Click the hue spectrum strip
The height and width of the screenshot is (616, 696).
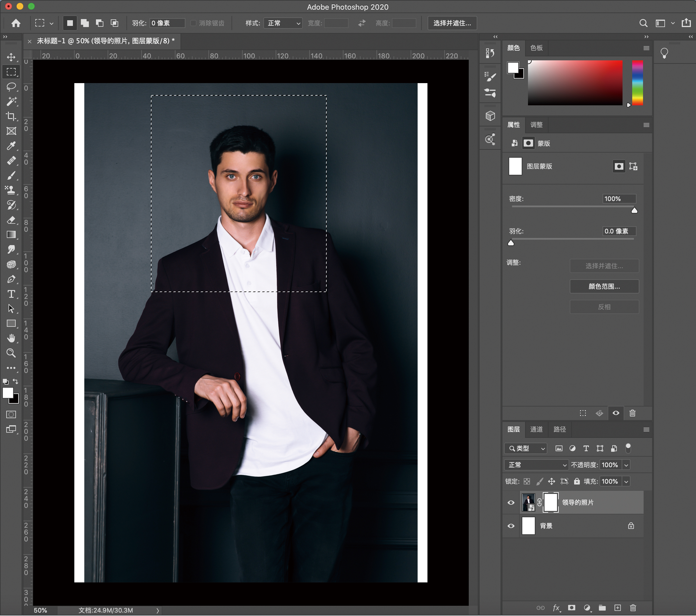pos(637,83)
